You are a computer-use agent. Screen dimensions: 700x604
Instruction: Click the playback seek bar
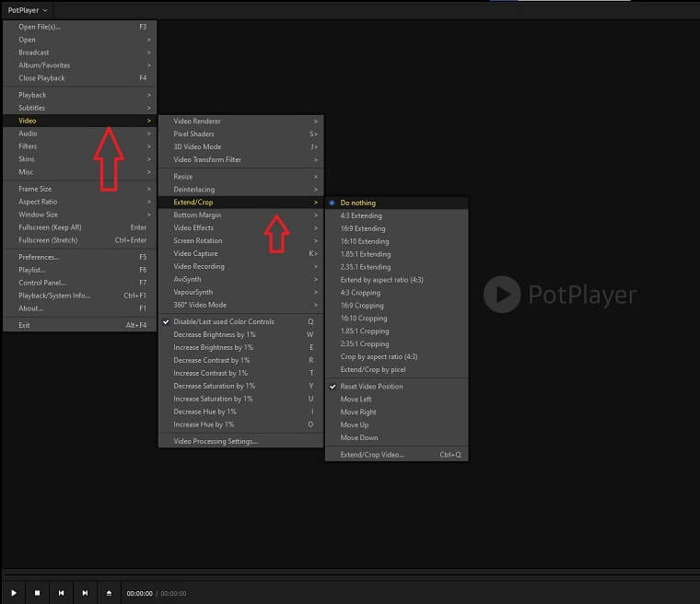pyautogui.click(x=351, y=574)
